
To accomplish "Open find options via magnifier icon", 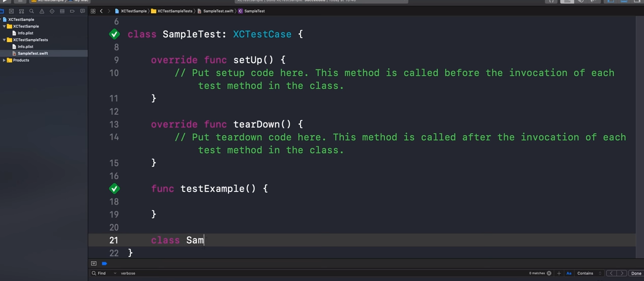I will 94,273.
